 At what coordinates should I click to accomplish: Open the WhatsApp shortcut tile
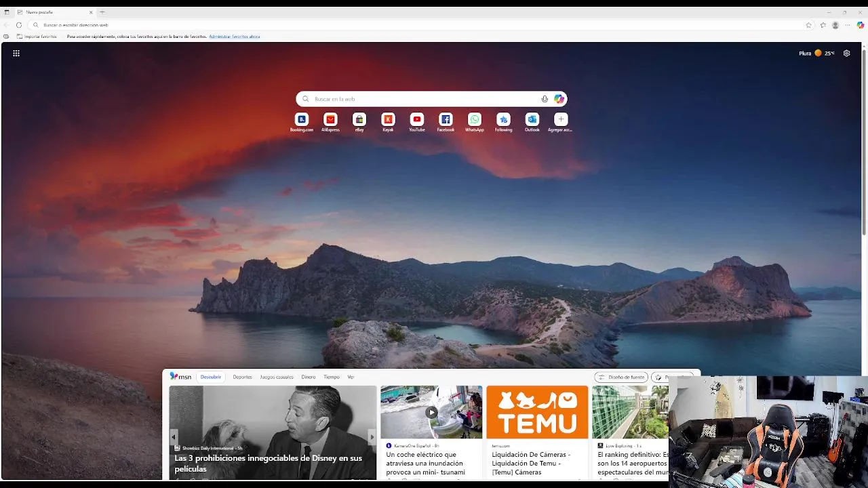coord(475,122)
